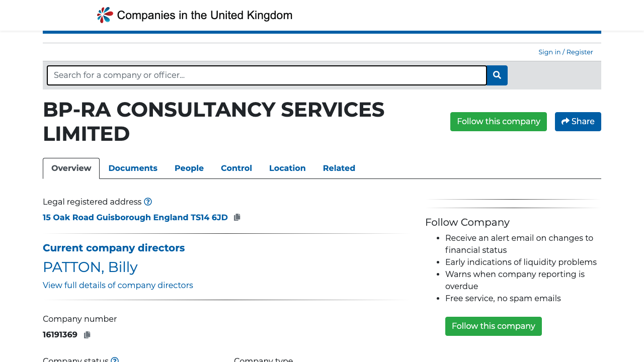Select the Control tab
This screenshot has height=362, width=644.
pos(236,168)
